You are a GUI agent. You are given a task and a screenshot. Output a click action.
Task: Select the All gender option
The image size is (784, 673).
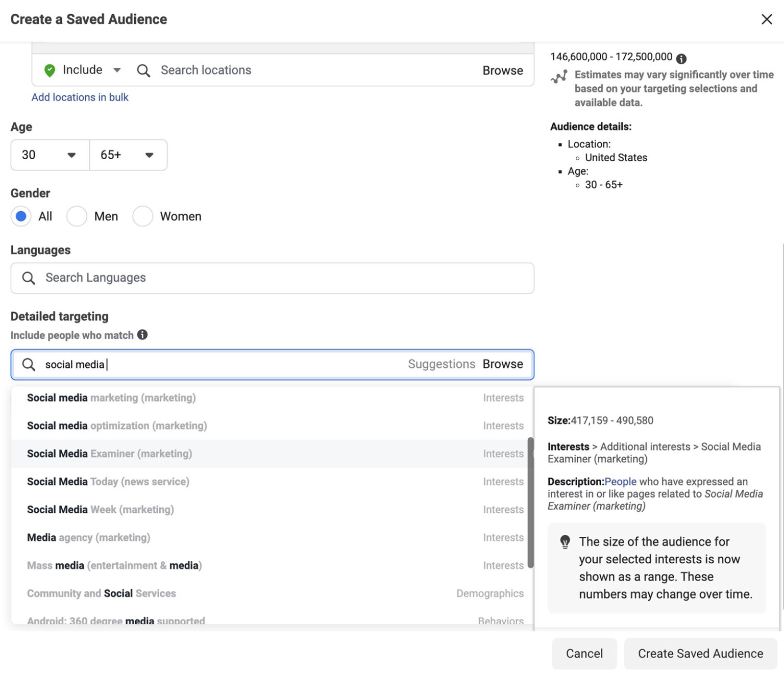[x=21, y=216]
